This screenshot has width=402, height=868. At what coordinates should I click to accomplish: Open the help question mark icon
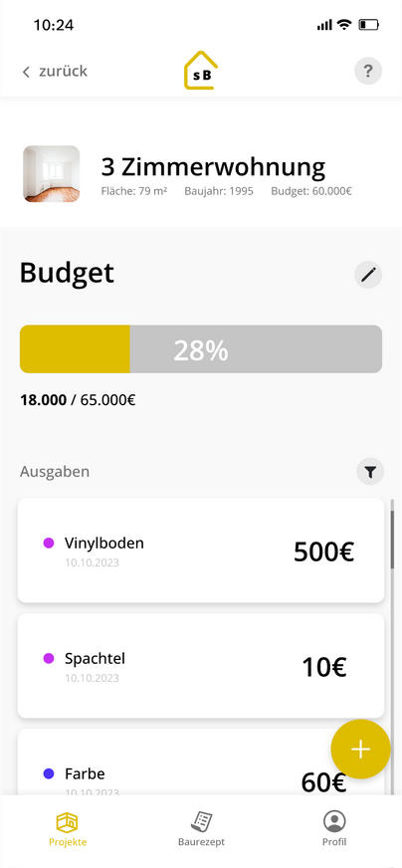pos(367,71)
